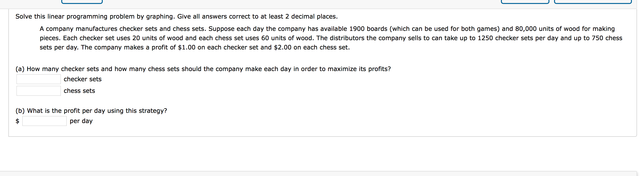The width and height of the screenshot is (644, 176).
Task: Click the checker sets field label
Action: point(82,79)
